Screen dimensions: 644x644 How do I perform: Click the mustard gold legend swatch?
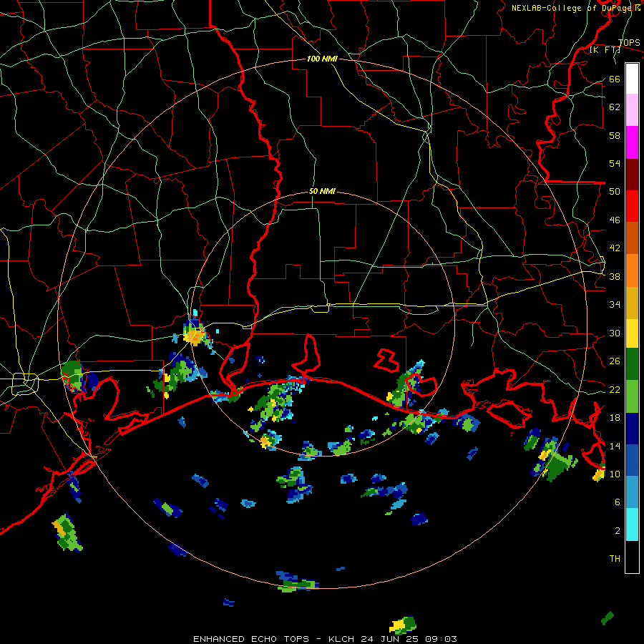tap(632, 303)
